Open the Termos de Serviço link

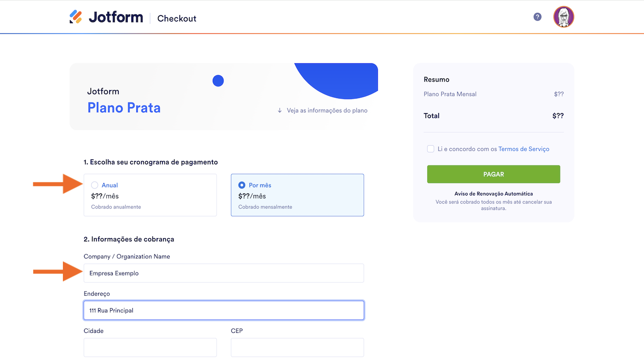click(x=524, y=149)
